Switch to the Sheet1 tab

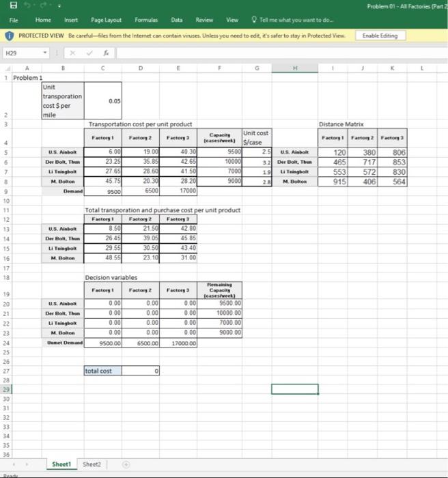tap(61, 464)
